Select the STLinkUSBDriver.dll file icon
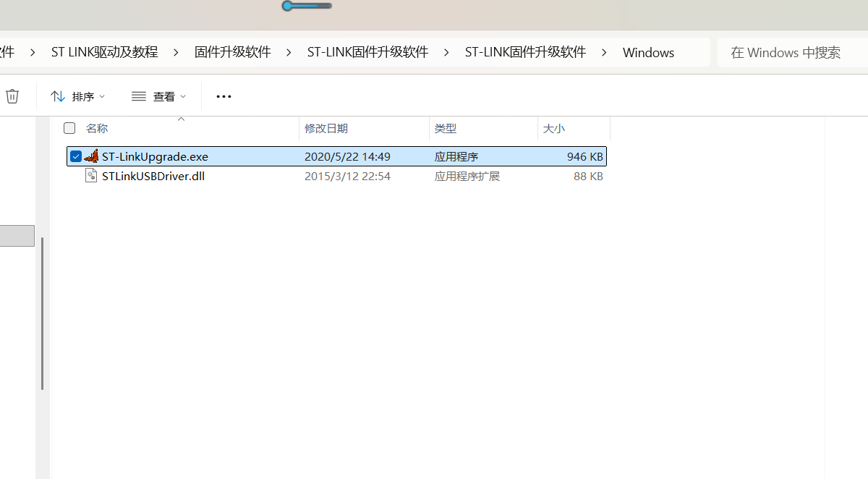This screenshot has height=479, width=868. [91, 176]
